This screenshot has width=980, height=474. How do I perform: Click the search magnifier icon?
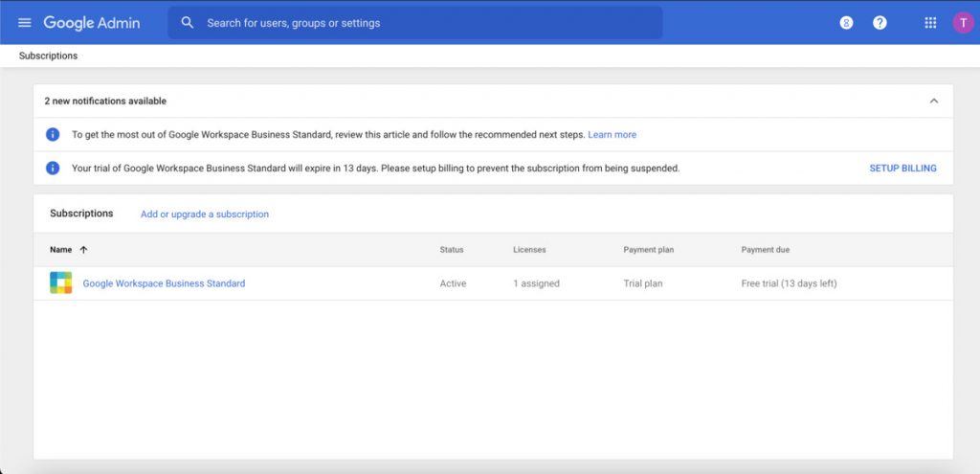187,23
